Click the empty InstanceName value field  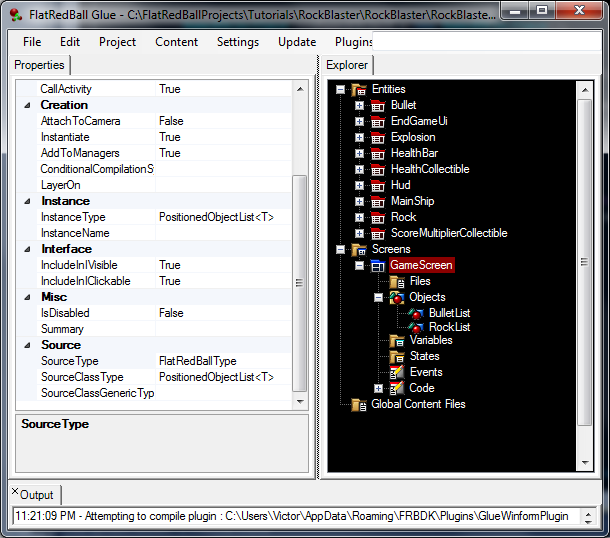223,233
